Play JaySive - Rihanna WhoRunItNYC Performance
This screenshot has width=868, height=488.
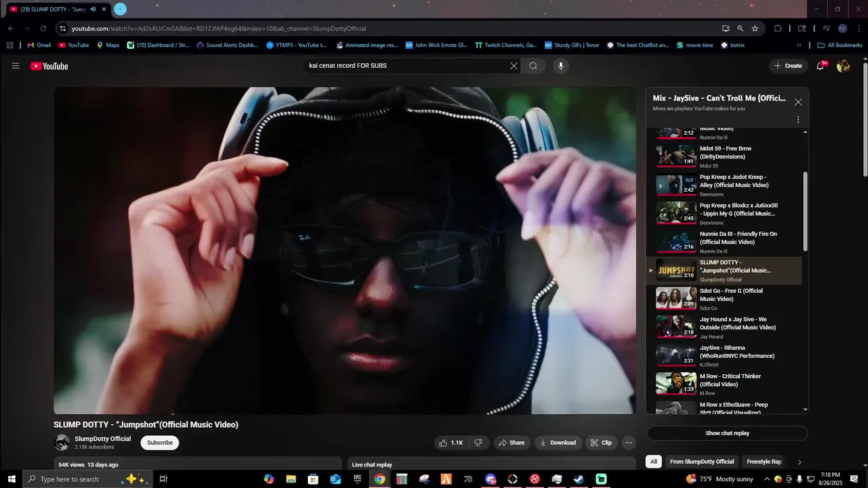[726, 355]
